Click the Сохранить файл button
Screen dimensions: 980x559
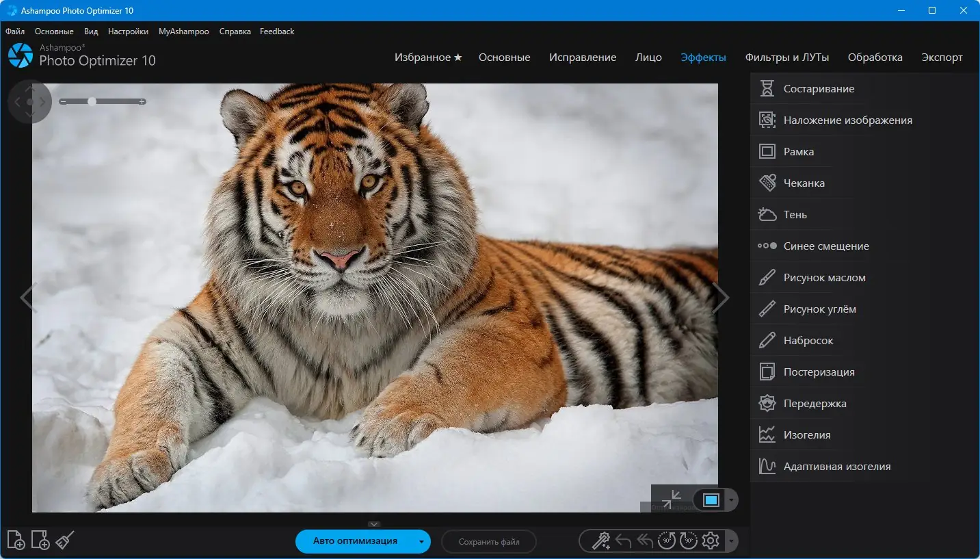click(488, 542)
